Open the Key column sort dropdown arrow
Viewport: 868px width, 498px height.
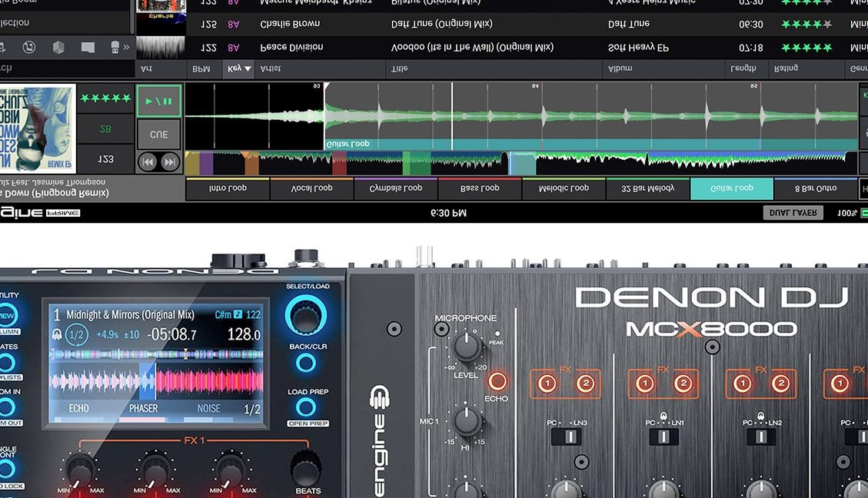point(248,68)
